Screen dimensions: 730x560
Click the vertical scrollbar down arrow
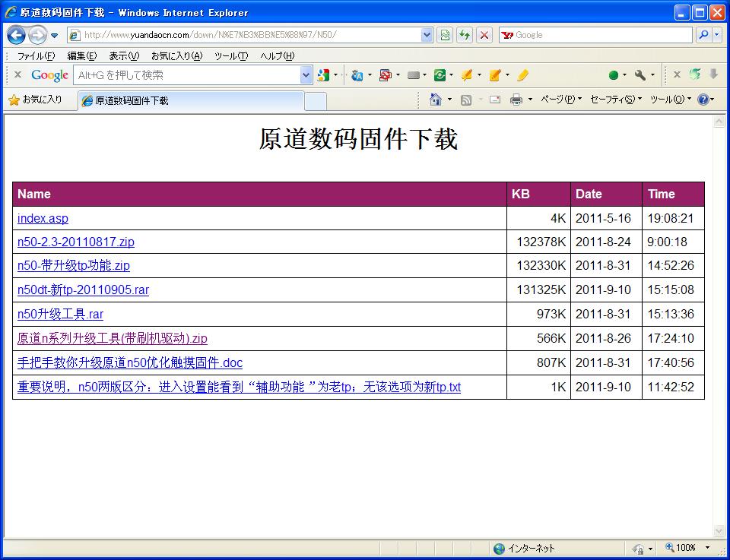click(719, 531)
